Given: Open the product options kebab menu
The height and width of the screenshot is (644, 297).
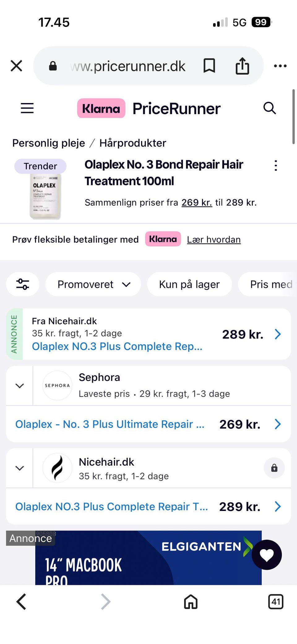Looking at the screenshot, I should pos(276,166).
